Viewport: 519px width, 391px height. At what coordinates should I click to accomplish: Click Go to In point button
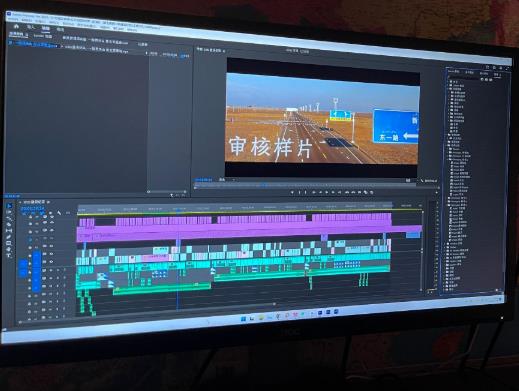pos(314,192)
